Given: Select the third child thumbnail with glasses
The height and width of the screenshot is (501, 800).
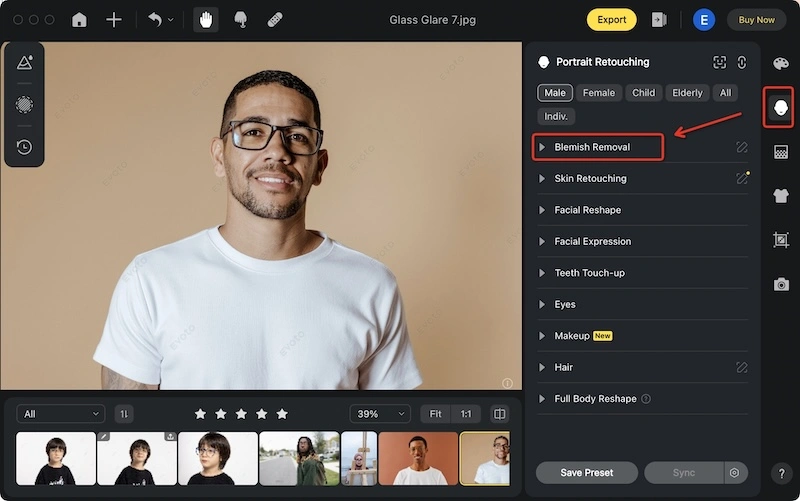Looking at the screenshot, I should tap(218, 458).
